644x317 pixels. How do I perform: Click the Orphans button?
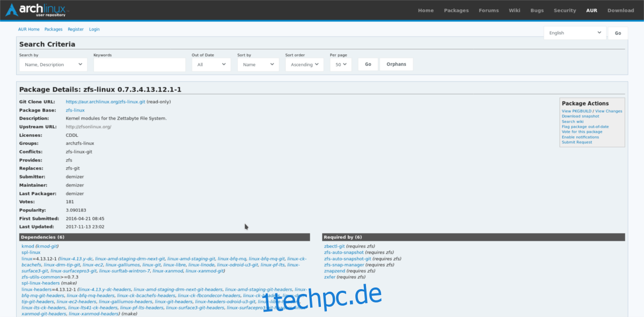click(397, 64)
